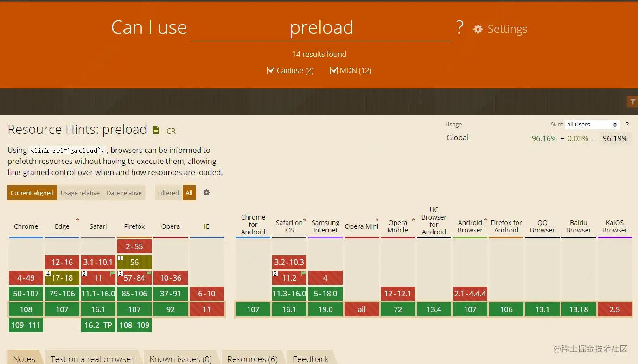The height and width of the screenshot is (364, 638).
Task: Select current Chrome 108 cell
Action: tap(26, 309)
